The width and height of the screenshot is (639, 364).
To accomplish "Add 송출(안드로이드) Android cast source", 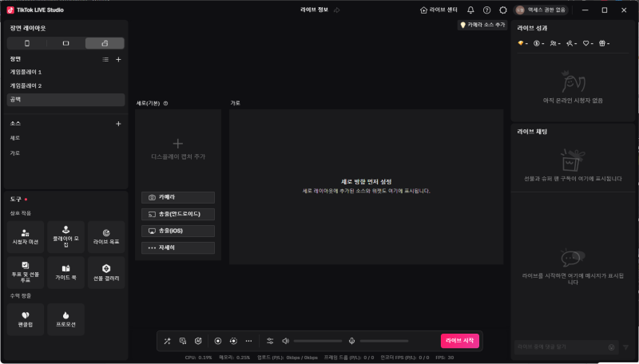I will pos(178,214).
